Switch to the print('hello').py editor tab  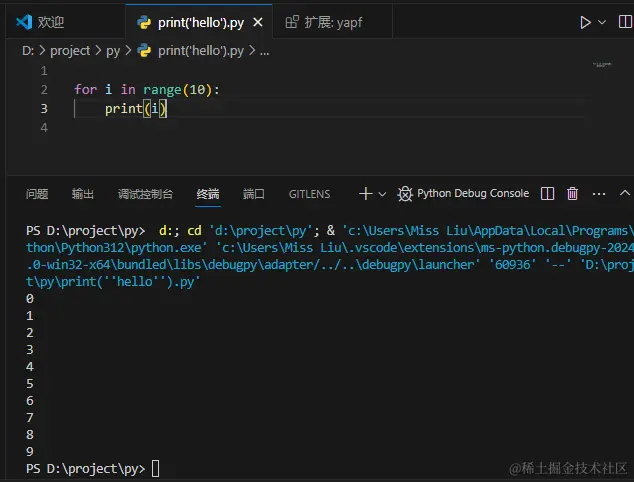click(x=201, y=22)
